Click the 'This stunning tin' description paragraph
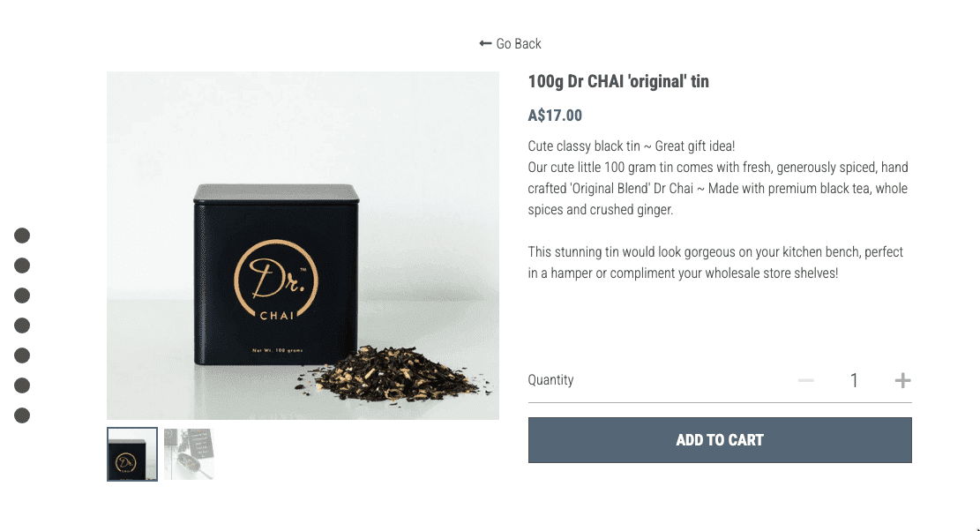Screen dimensions: 980x531 (x=715, y=262)
